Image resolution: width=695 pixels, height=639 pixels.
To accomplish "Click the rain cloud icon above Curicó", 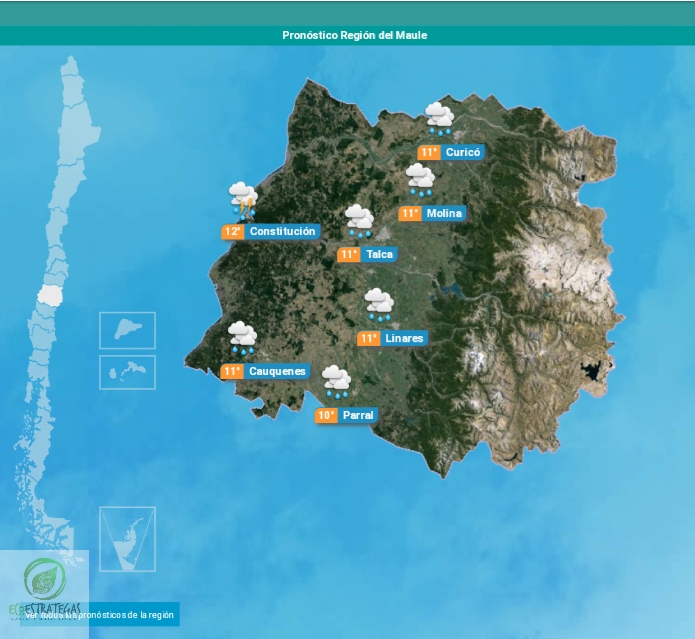I will point(439,118).
